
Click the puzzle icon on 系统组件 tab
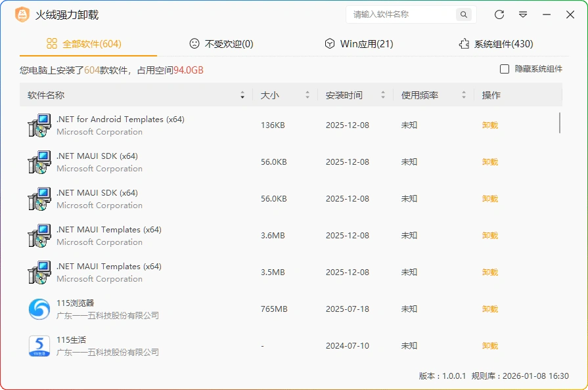(463, 43)
